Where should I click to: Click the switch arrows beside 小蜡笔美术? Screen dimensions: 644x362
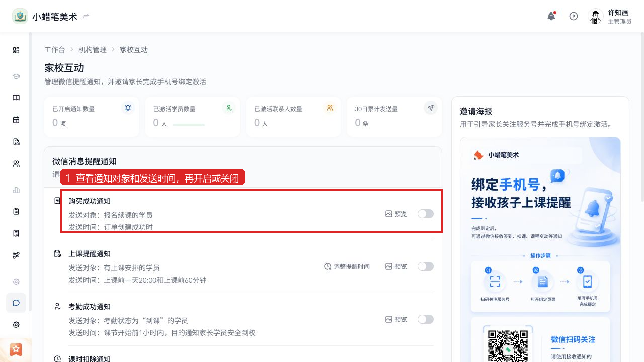(86, 16)
